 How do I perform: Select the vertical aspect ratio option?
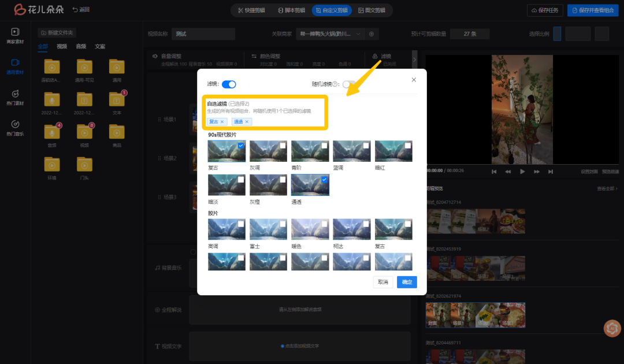click(x=557, y=34)
